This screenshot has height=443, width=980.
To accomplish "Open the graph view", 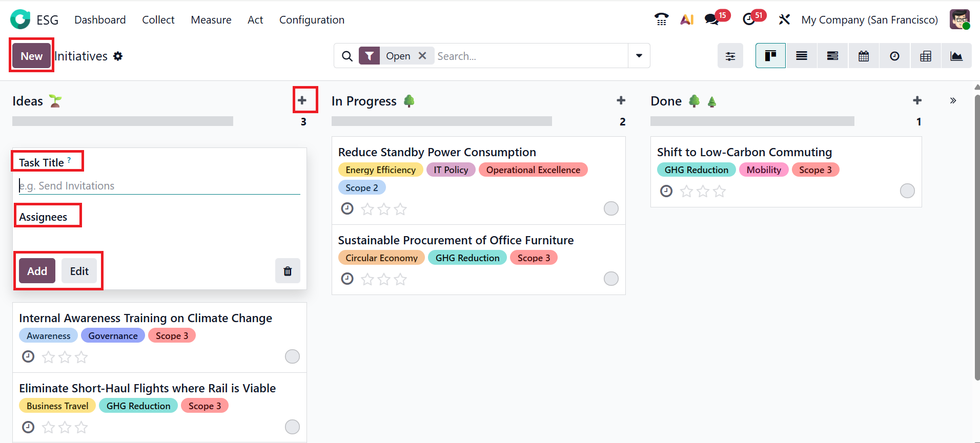I will point(956,56).
